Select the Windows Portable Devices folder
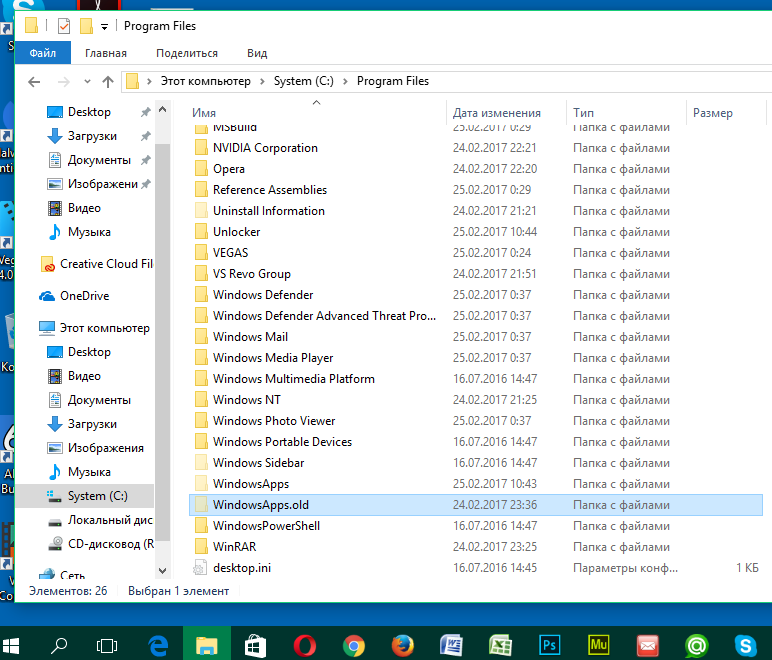 point(282,441)
